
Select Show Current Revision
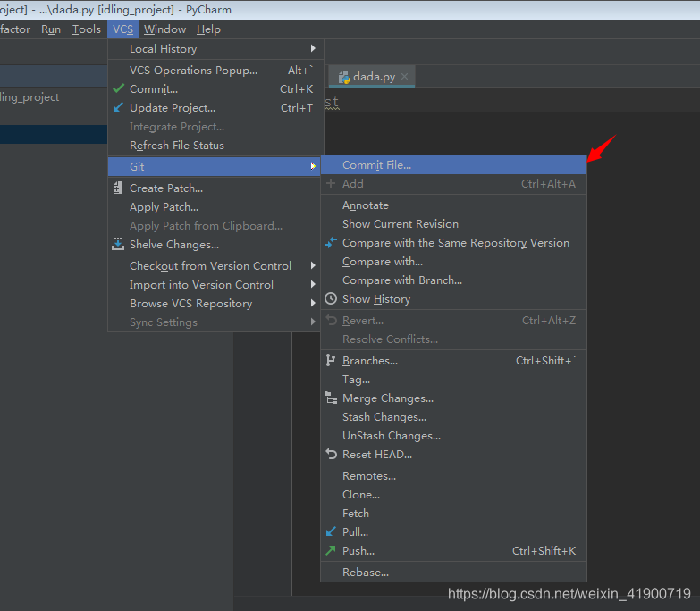pos(453,224)
